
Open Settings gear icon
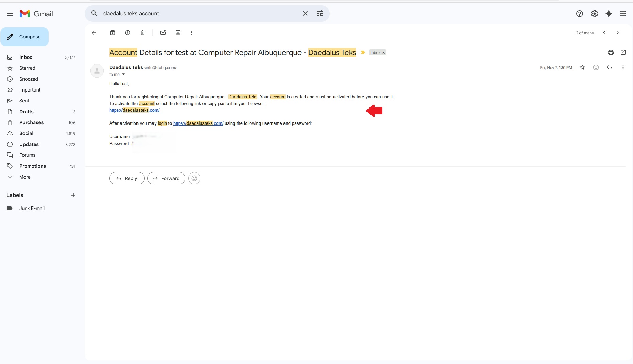point(595,14)
